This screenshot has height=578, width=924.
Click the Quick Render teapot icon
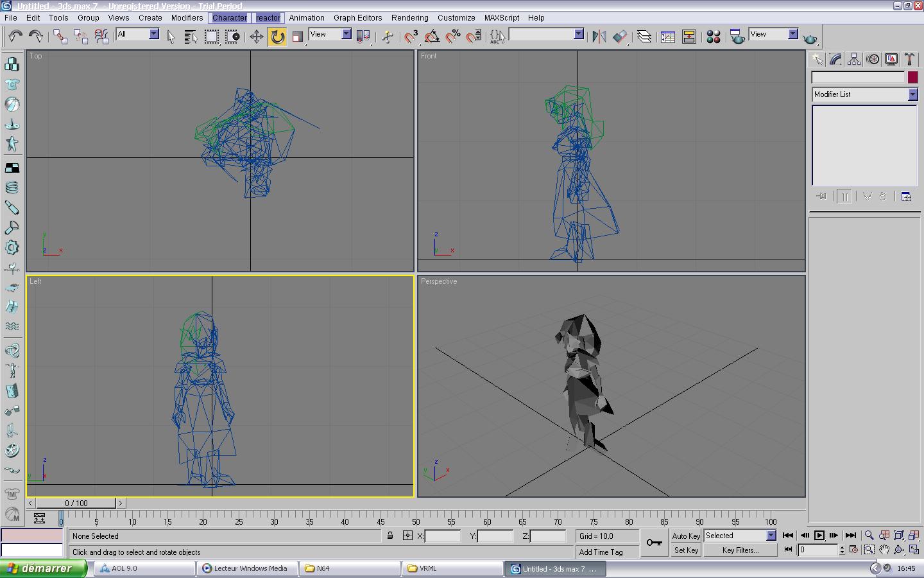[810, 39]
